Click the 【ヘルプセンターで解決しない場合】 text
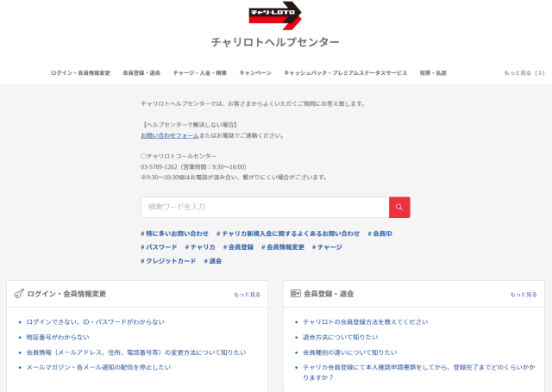This screenshot has width=552, height=392. pyautogui.click(x=190, y=125)
